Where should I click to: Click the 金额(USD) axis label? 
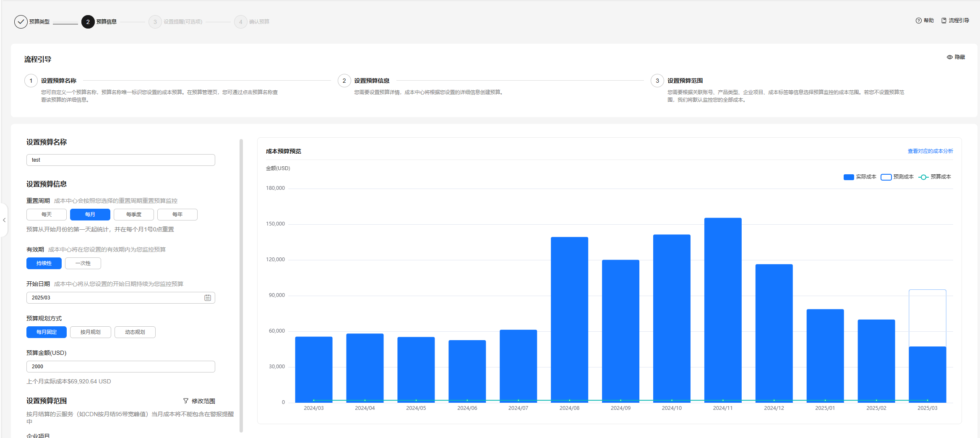[x=278, y=168]
